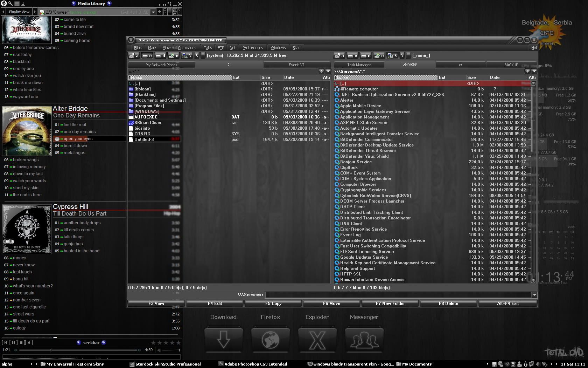The width and height of the screenshot is (588, 368).
Task: Open the Files menu in Total Commander
Action: 138,48
